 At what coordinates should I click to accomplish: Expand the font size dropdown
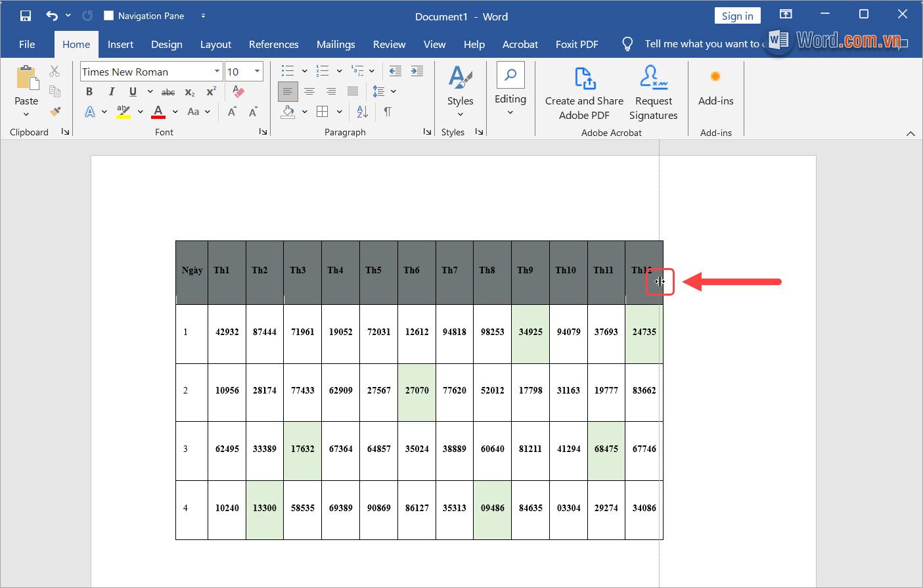pos(257,72)
